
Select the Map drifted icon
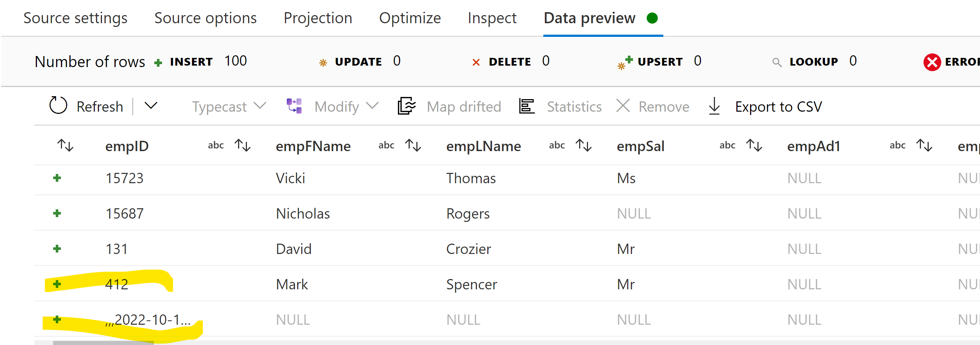(405, 106)
